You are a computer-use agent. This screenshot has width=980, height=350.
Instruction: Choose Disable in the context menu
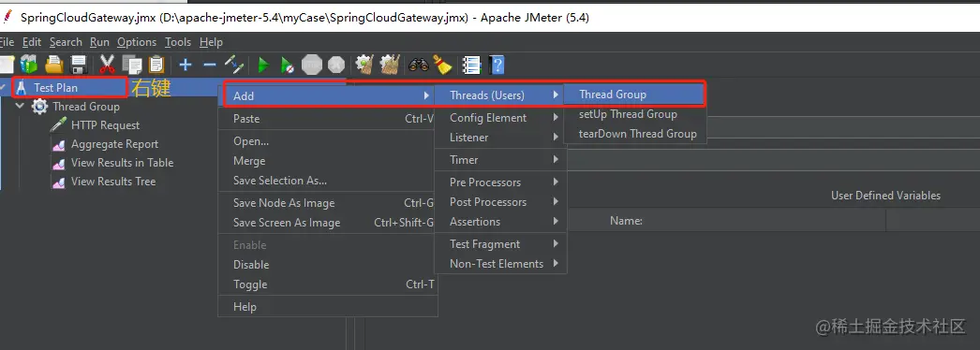pyautogui.click(x=328, y=265)
